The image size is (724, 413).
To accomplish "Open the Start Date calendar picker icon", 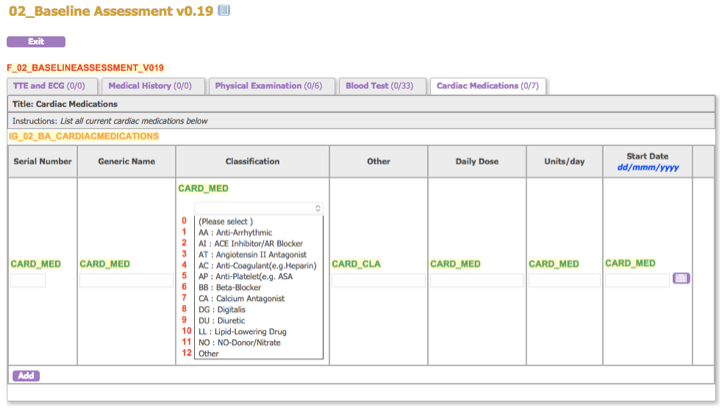I will [682, 278].
